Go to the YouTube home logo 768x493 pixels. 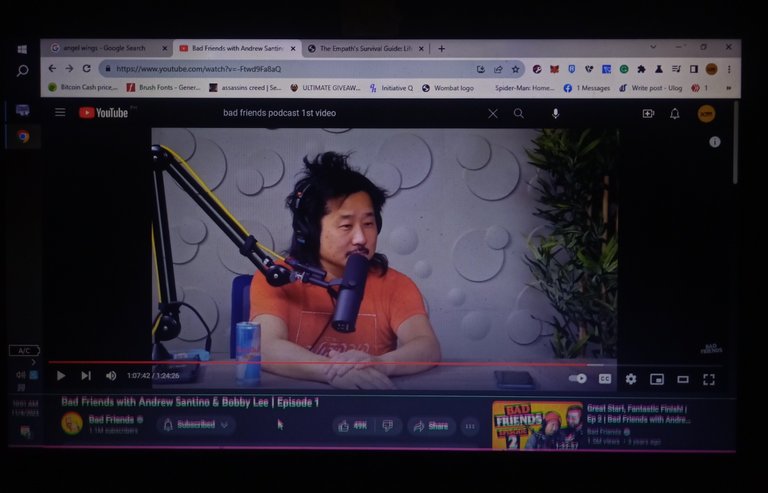click(x=103, y=113)
